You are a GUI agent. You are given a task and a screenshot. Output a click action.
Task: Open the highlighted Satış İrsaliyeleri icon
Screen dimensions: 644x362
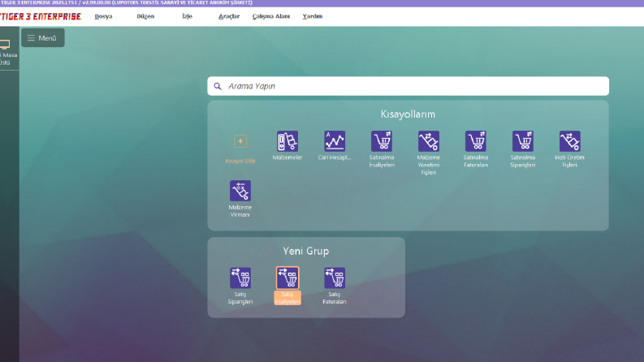pos(287,278)
